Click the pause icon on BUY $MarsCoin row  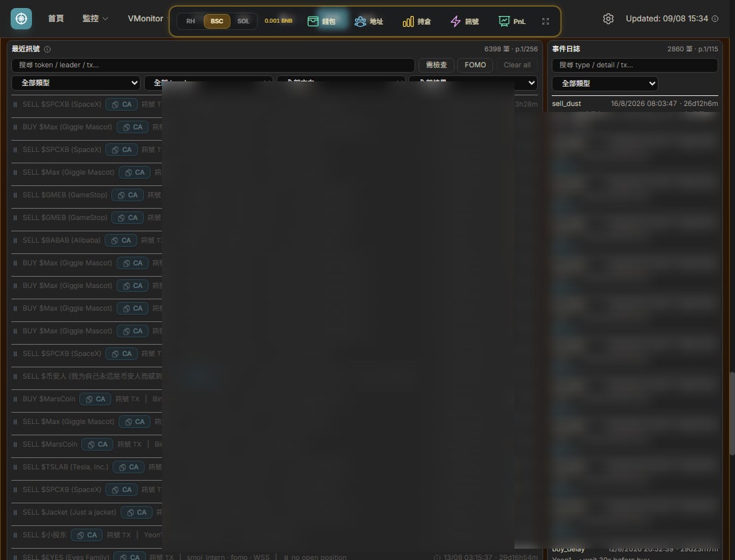15,399
